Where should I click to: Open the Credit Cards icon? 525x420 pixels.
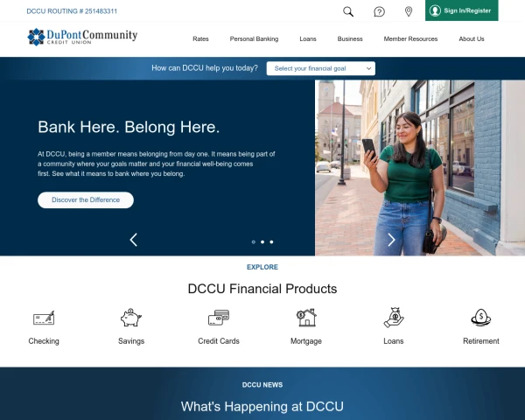click(x=219, y=318)
